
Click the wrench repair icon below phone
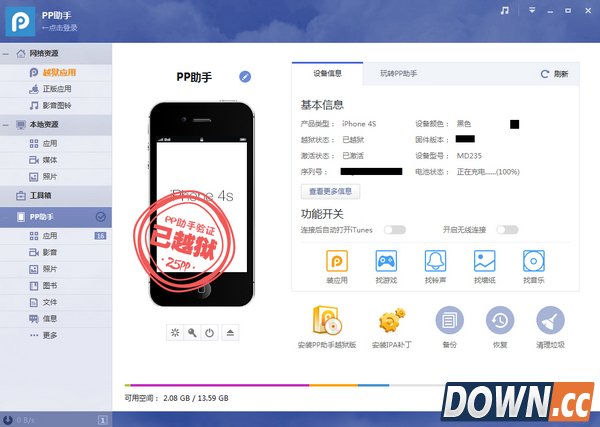click(x=192, y=332)
